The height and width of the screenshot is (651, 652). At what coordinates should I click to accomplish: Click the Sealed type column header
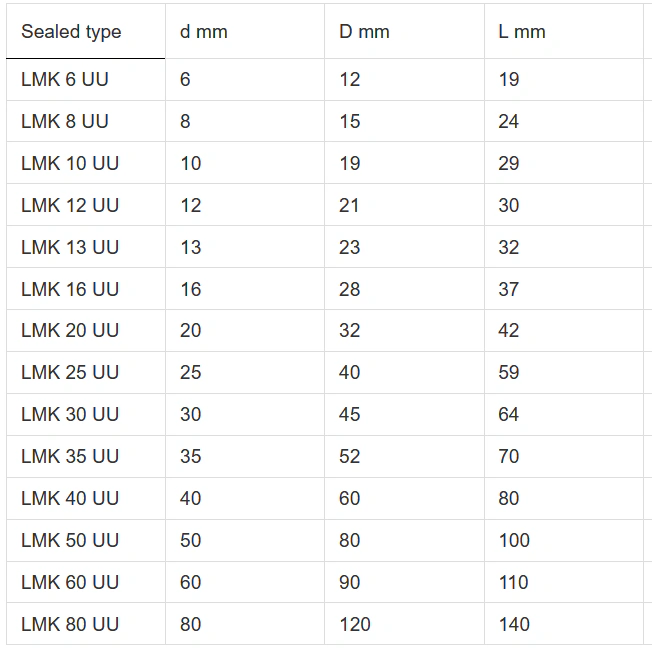pos(71,32)
